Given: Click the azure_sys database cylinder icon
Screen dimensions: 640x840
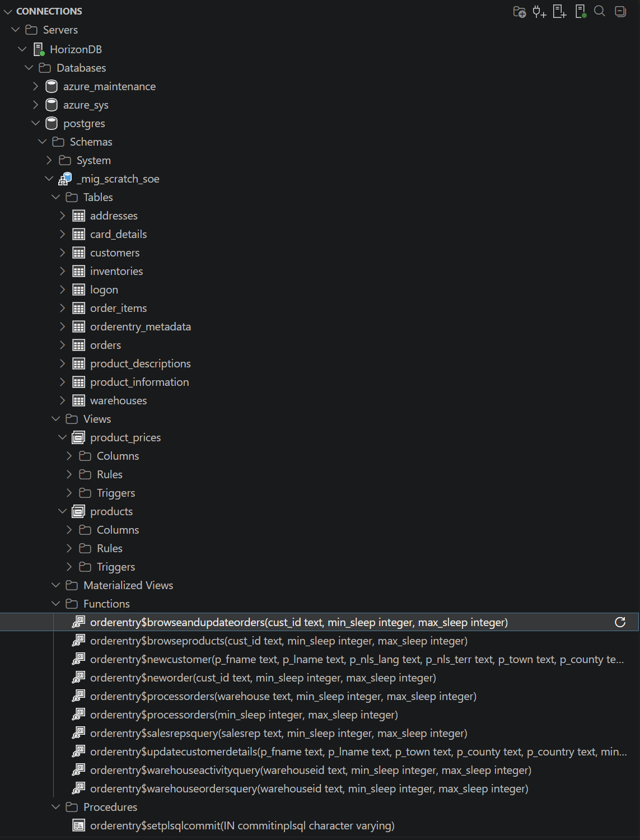Looking at the screenshot, I should [52, 105].
